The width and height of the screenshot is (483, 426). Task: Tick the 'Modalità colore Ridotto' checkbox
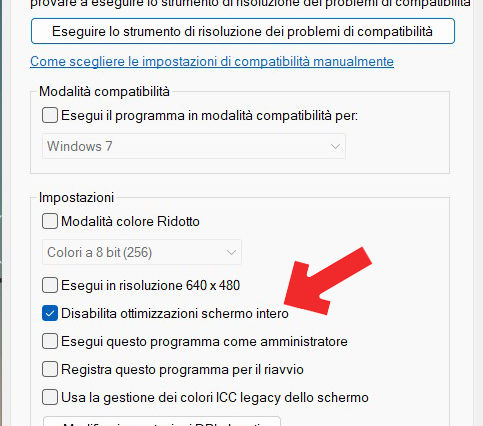(x=50, y=221)
